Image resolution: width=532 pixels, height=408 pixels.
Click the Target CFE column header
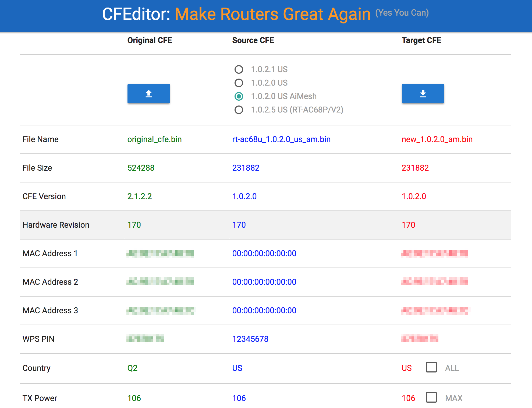tap(421, 40)
